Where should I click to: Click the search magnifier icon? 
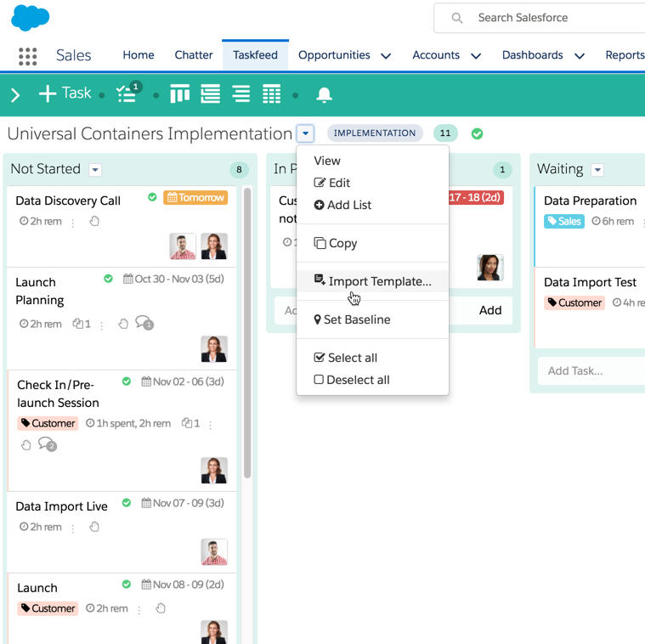457,18
